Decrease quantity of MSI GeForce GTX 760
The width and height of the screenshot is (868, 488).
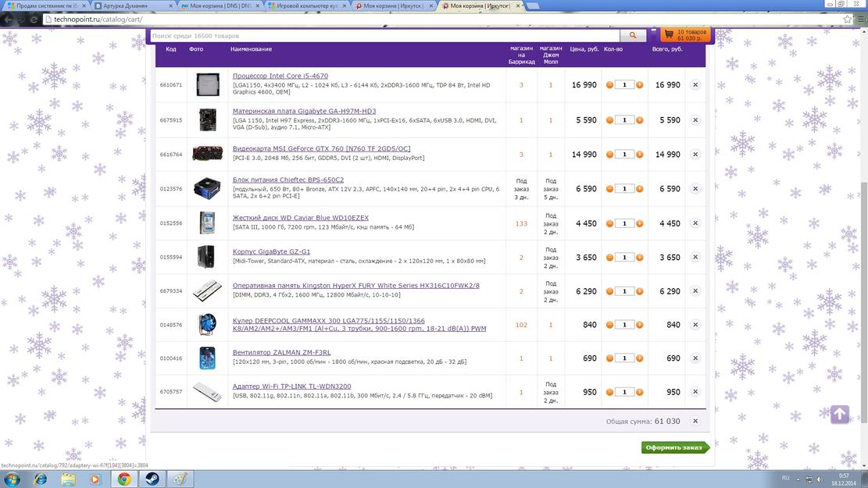pyautogui.click(x=609, y=155)
